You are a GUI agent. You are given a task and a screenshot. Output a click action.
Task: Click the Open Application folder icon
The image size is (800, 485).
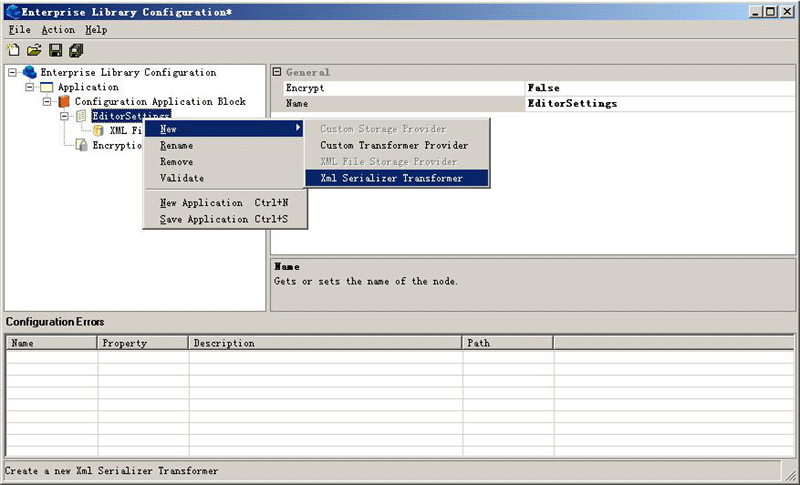click(x=33, y=50)
